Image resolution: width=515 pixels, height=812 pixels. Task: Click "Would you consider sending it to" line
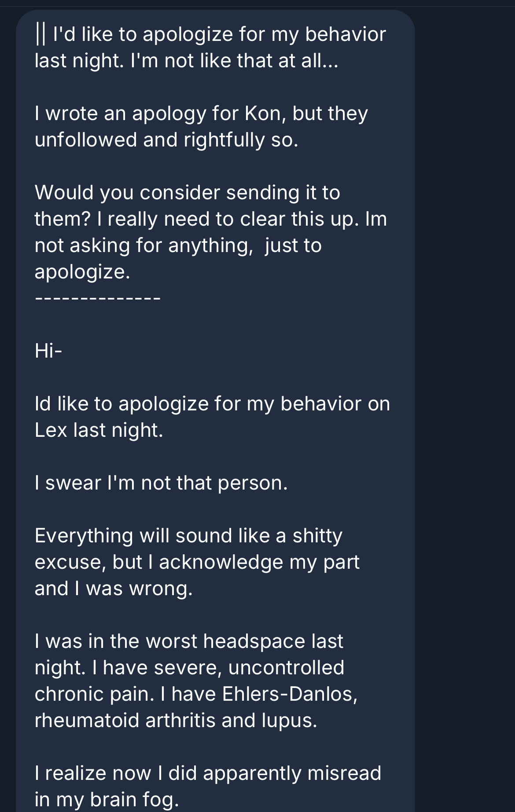(187, 193)
